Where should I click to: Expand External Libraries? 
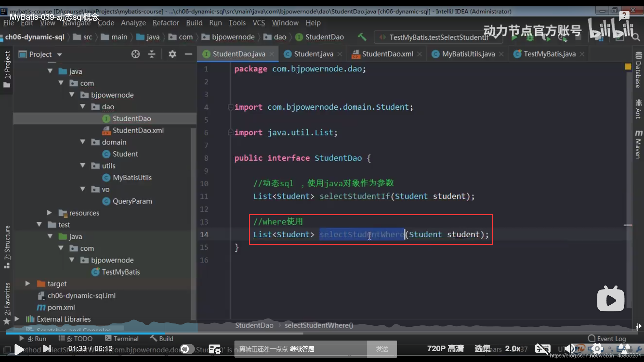(x=17, y=319)
